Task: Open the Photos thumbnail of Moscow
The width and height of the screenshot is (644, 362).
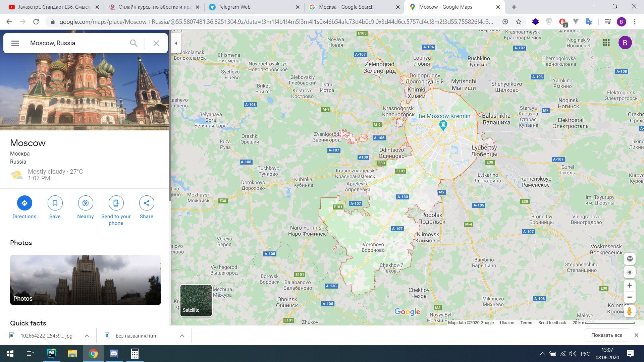Action: (x=86, y=280)
